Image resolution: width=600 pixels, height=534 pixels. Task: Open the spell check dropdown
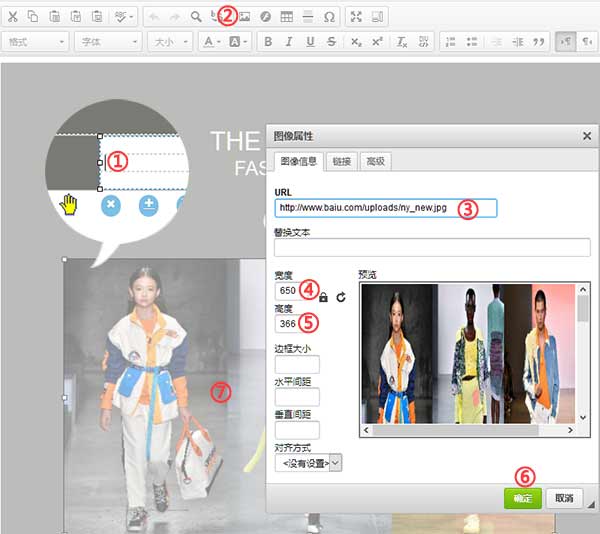pos(124,16)
